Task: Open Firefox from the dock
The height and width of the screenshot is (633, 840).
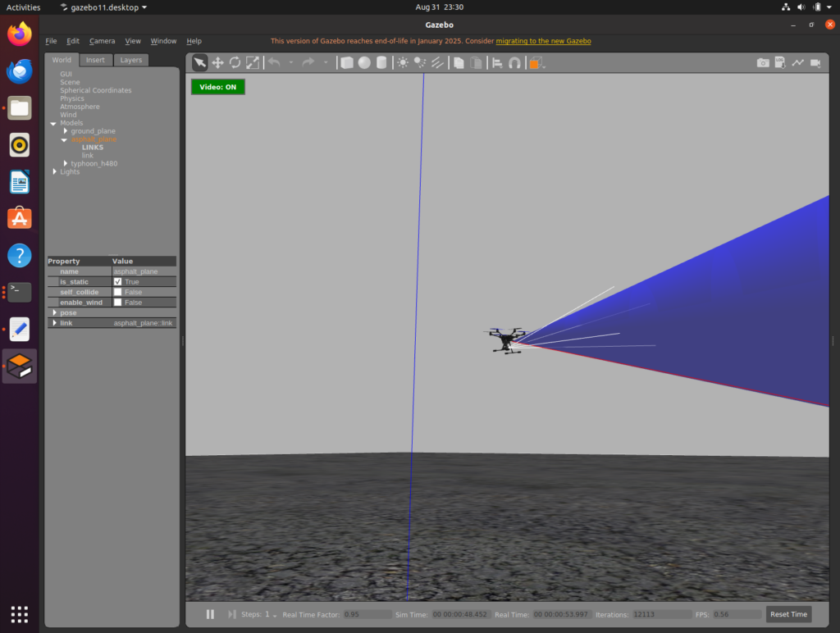Action: coord(20,34)
